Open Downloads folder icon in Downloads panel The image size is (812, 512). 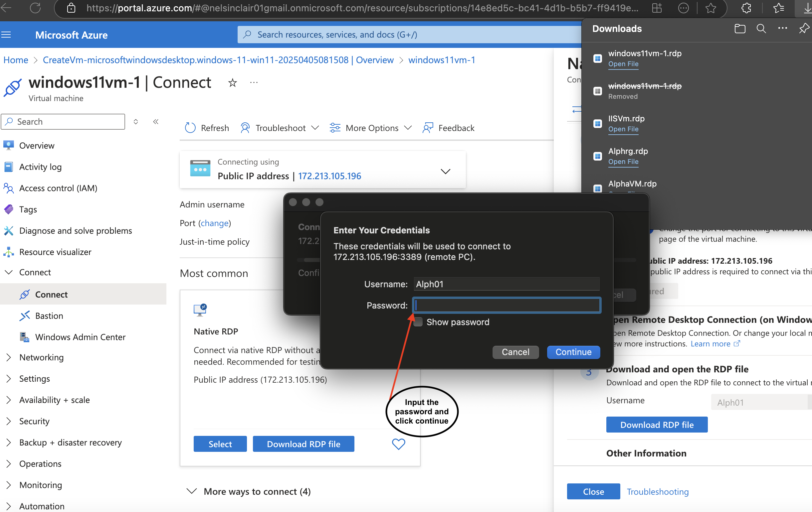coord(740,29)
